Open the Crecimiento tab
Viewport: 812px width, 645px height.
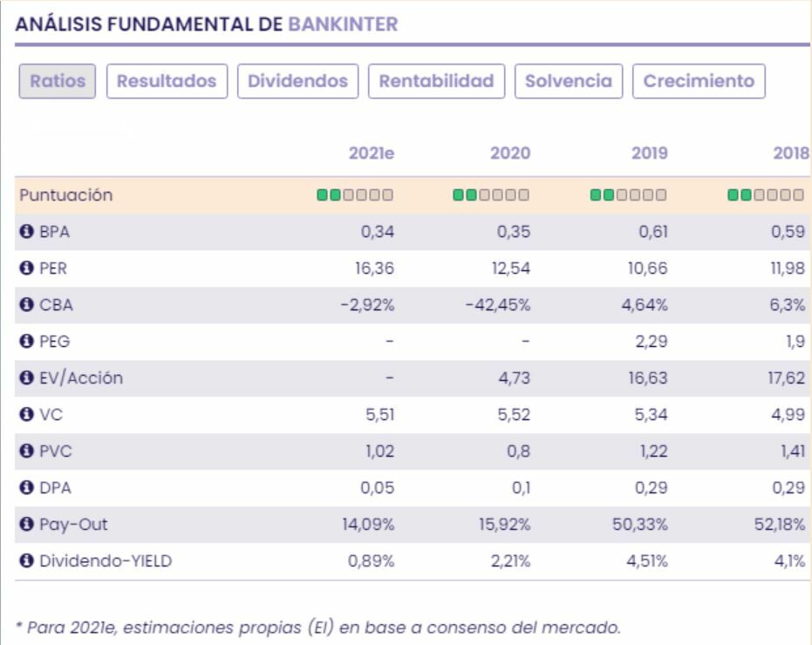699,81
